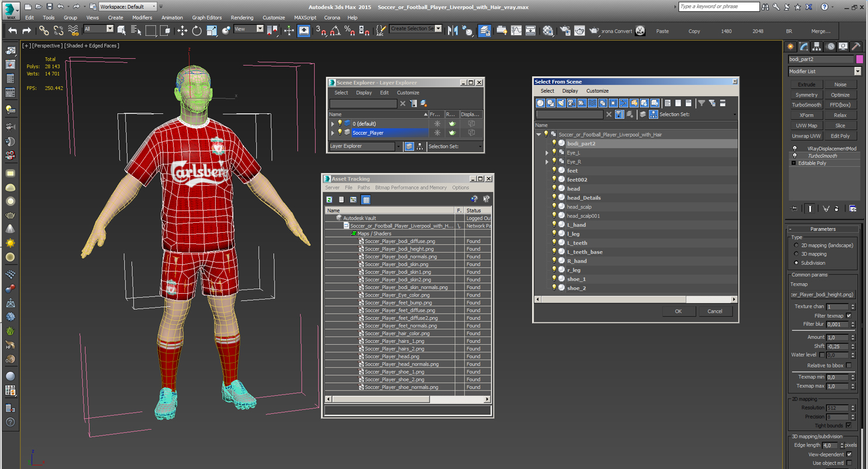Toggle the Tight bounds checkbox
The height and width of the screenshot is (469, 868).
click(x=849, y=425)
